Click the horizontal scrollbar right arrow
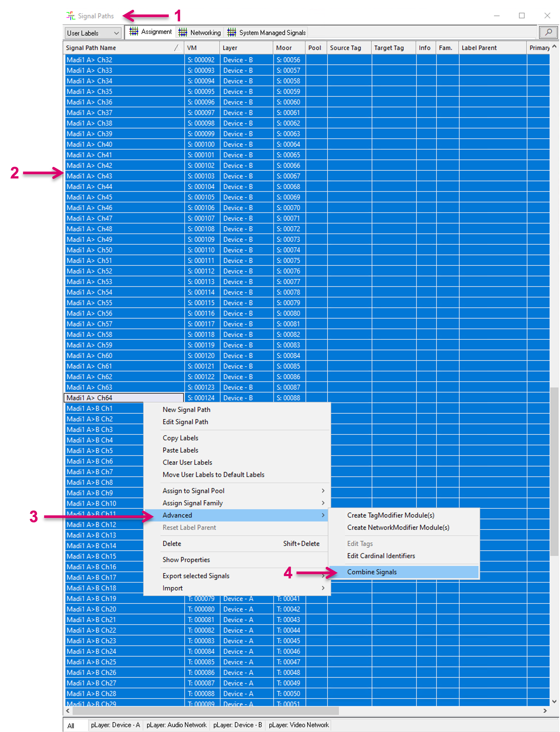This screenshot has height=732, width=560. coord(545,711)
